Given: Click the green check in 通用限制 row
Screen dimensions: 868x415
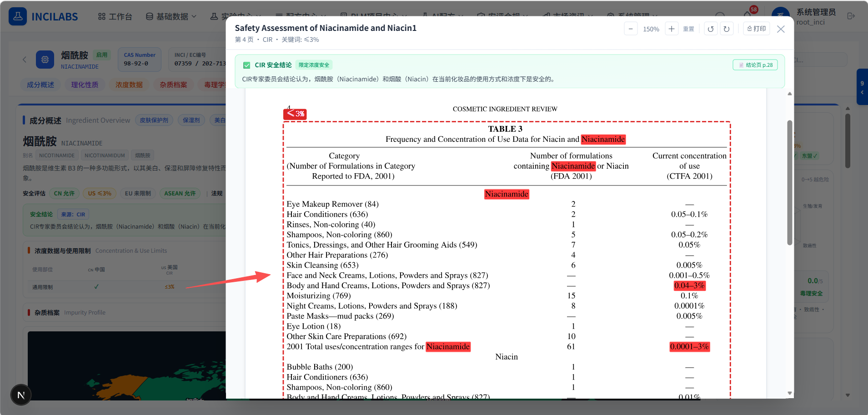Looking at the screenshot, I should pos(96,287).
